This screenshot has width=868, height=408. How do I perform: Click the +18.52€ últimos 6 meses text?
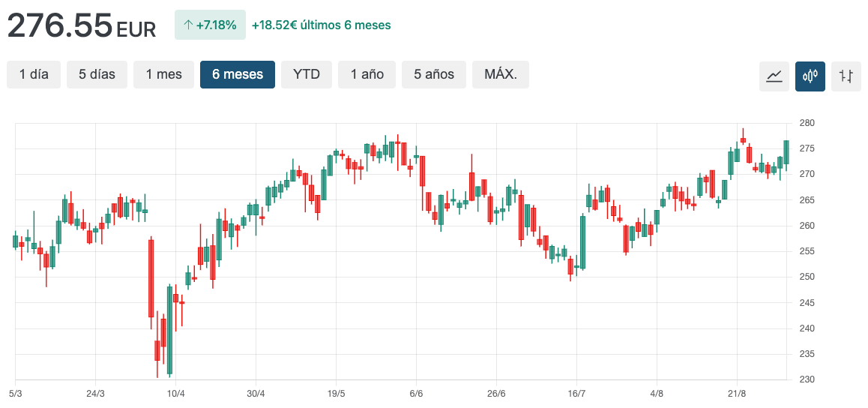click(321, 25)
